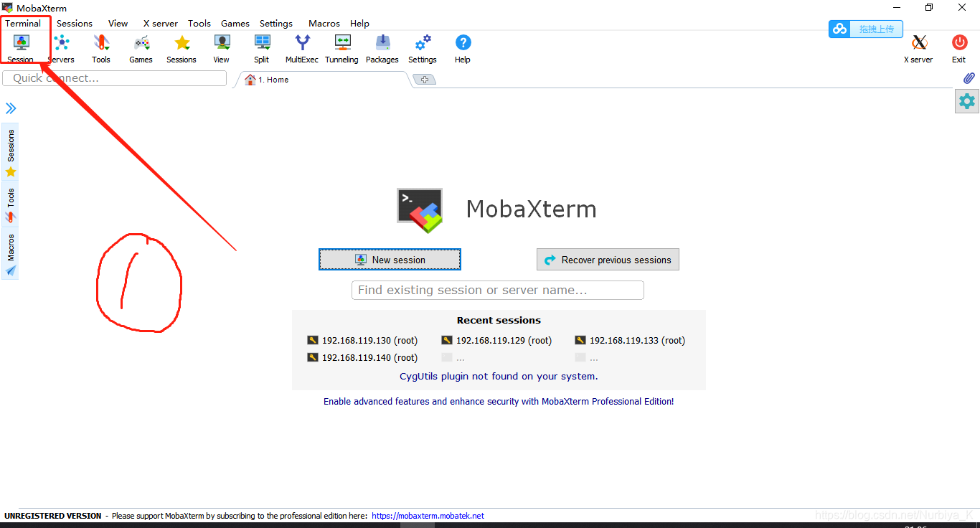Image resolution: width=980 pixels, height=528 pixels.
Task: Click the New session button
Action: (x=390, y=260)
